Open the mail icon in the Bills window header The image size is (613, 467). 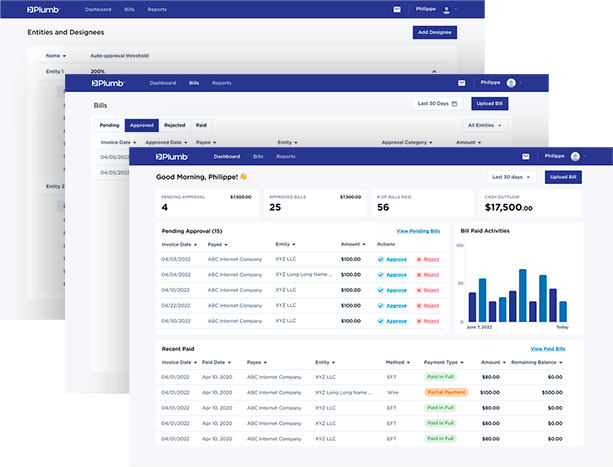pos(461,83)
